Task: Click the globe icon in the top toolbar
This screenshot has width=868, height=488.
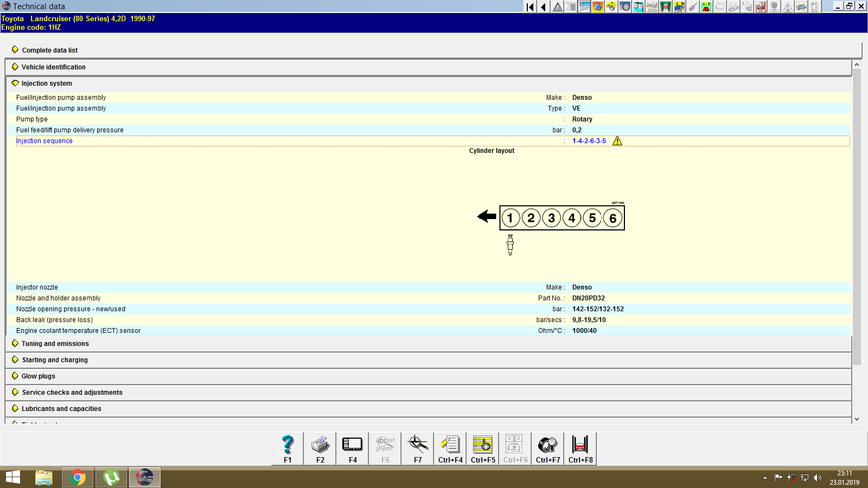Action: click(x=597, y=7)
